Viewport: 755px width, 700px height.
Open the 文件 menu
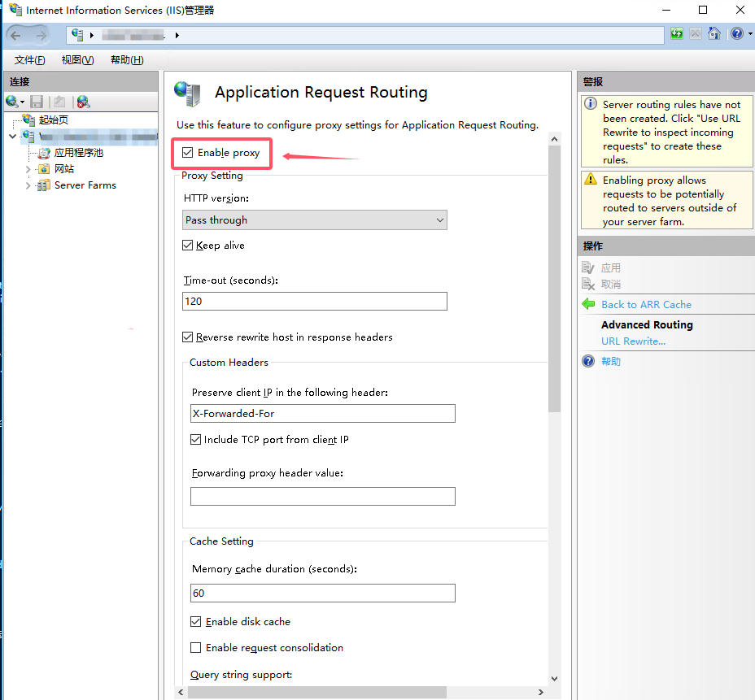(28, 59)
